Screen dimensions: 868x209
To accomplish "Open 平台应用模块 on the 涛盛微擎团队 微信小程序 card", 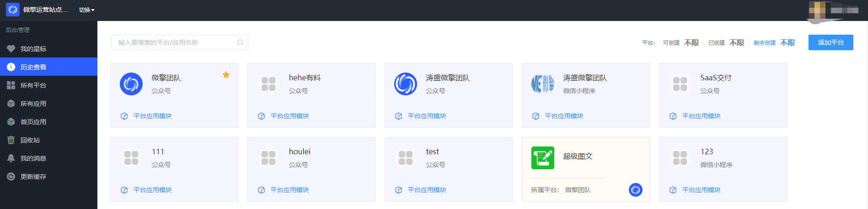I will (x=564, y=116).
